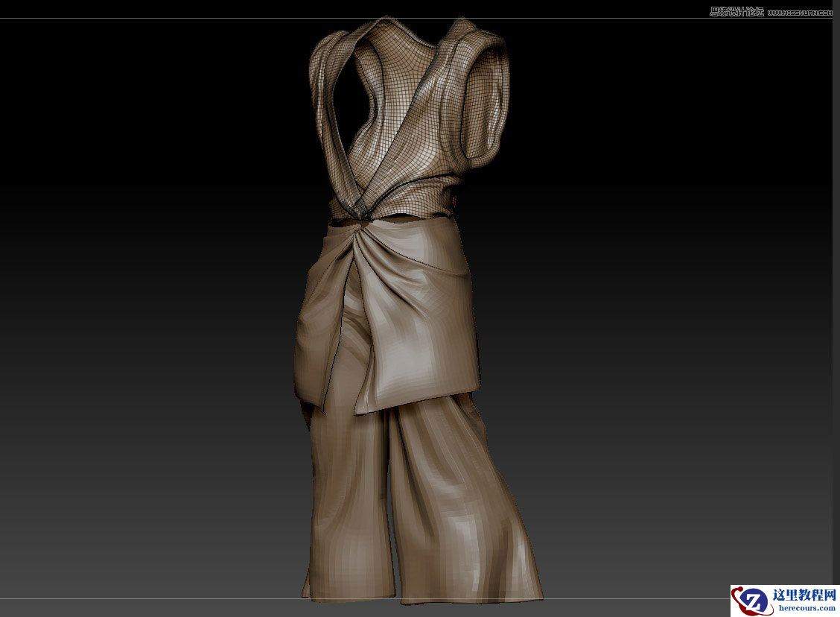Toggle the pants mesh visibility by clicking it
Screen dimensions: 840x617
350,484
